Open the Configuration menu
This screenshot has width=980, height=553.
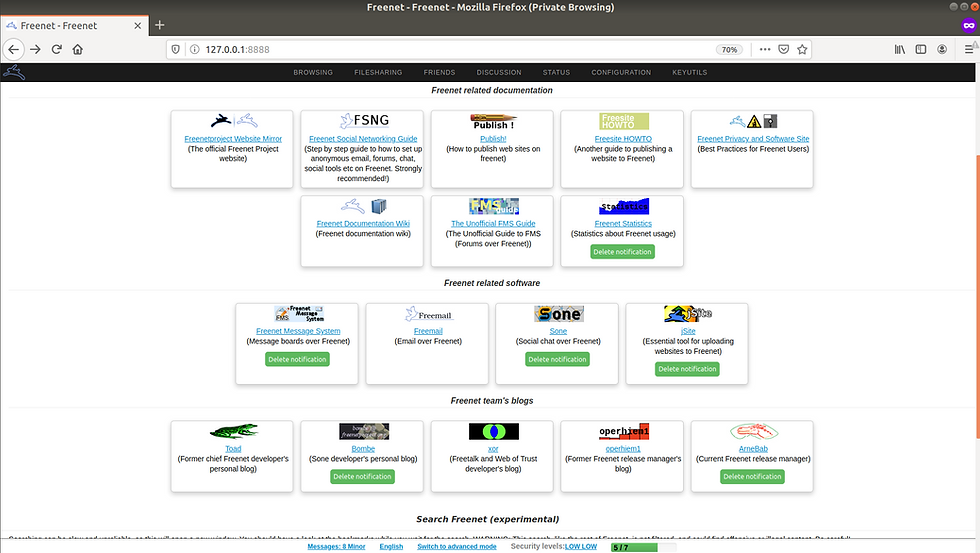(x=621, y=72)
